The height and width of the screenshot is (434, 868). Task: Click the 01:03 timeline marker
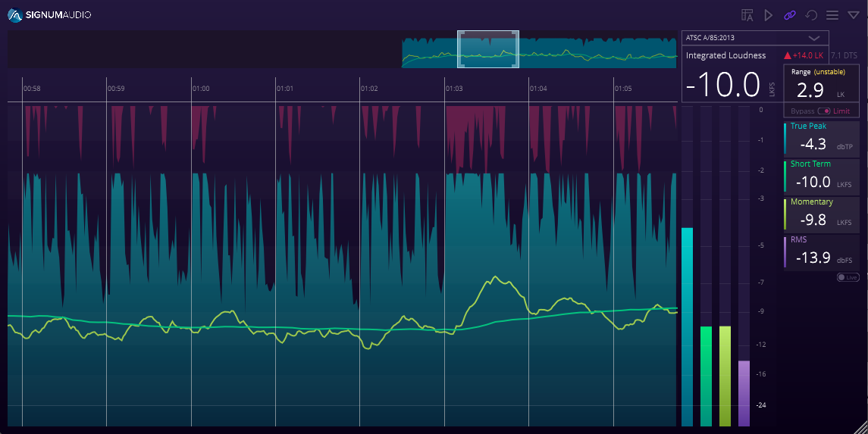pyautogui.click(x=454, y=89)
